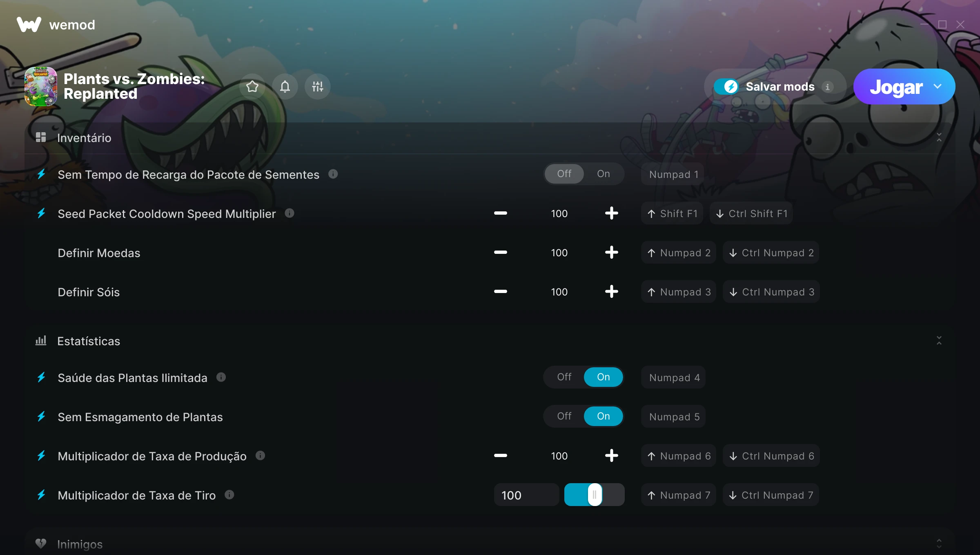The height and width of the screenshot is (555, 980).
Task: Change the Numpad 4 hotkey
Action: pyautogui.click(x=673, y=377)
